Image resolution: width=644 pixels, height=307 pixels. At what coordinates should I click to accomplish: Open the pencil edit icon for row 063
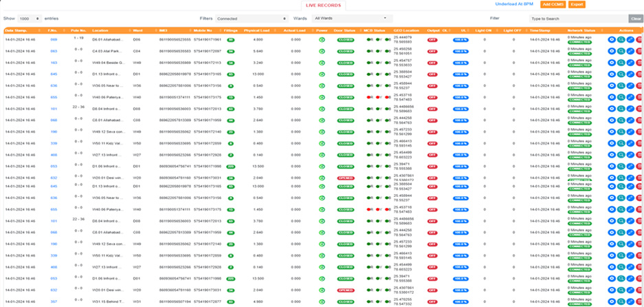(x=630, y=51)
